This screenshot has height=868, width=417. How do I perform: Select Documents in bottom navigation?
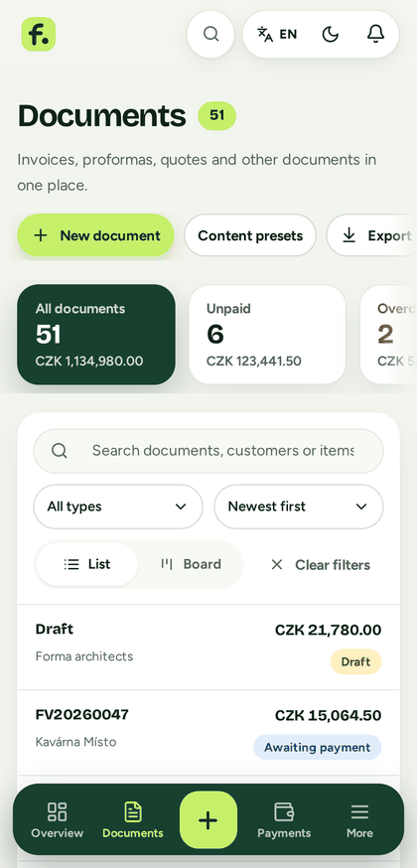[x=133, y=820]
